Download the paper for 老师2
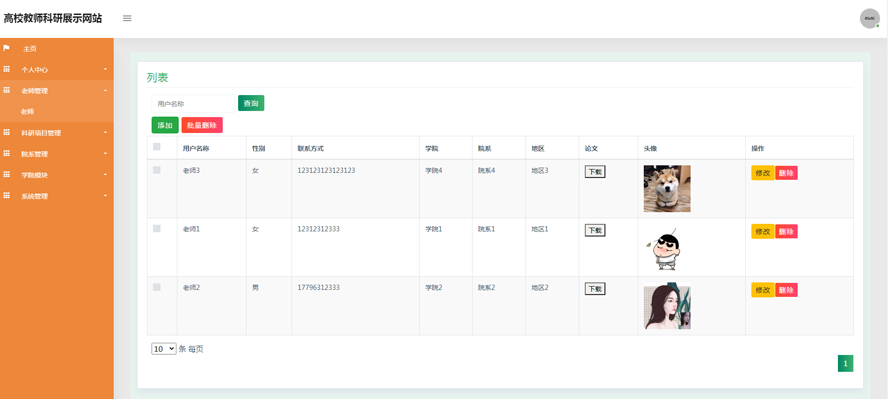 coord(595,289)
